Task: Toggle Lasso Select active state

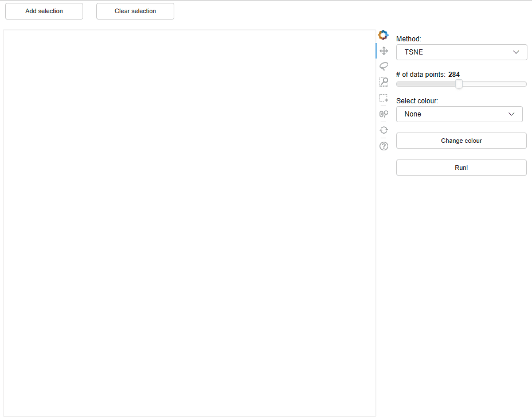Action: [x=384, y=66]
